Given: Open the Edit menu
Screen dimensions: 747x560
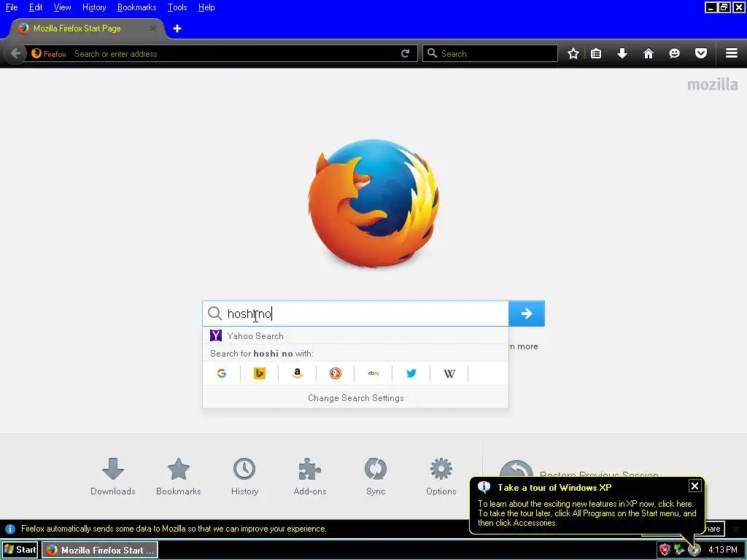Looking at the screenshot, I should point(36,7).
